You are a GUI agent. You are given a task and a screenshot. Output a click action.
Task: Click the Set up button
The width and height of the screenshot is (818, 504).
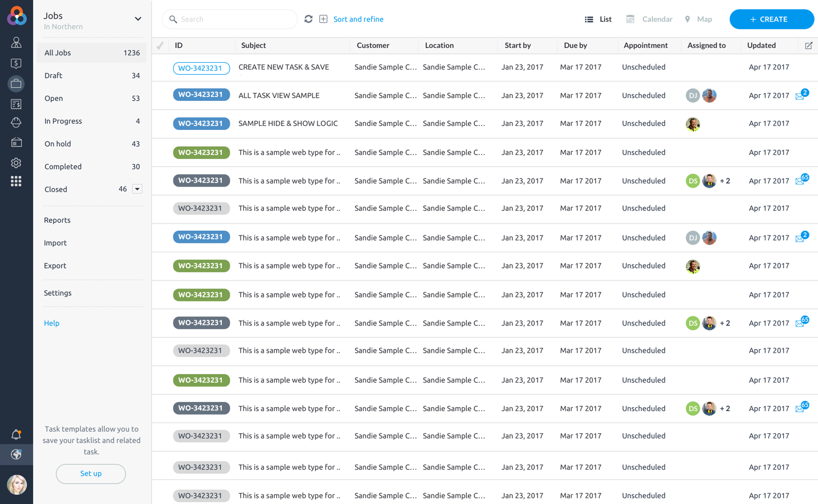[91, 474]
